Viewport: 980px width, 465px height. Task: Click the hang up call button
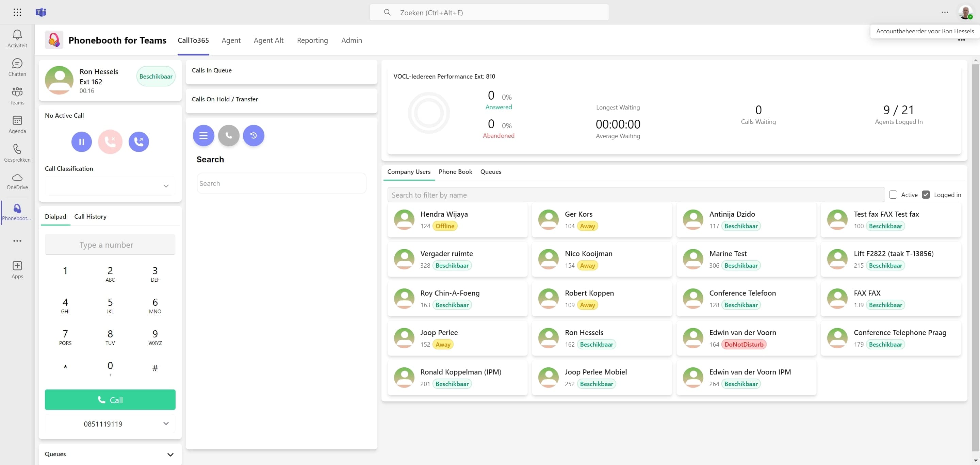[110, 142]
